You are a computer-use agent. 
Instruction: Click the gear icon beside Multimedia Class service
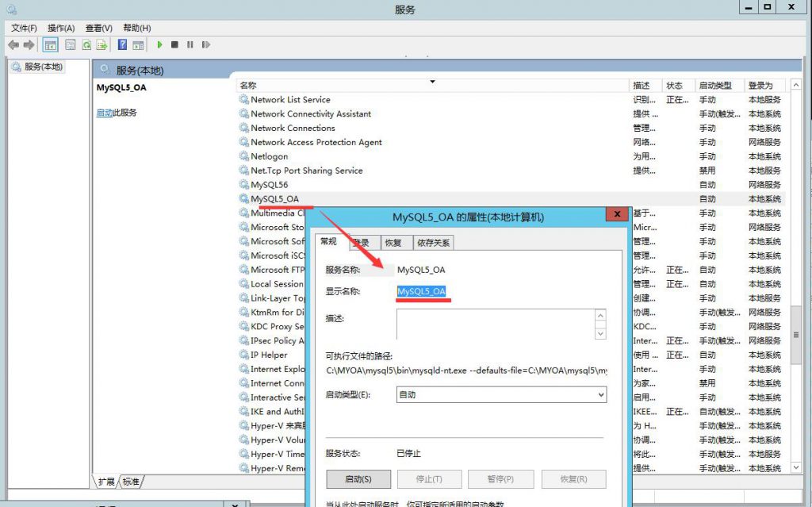[x=244, y=213]
